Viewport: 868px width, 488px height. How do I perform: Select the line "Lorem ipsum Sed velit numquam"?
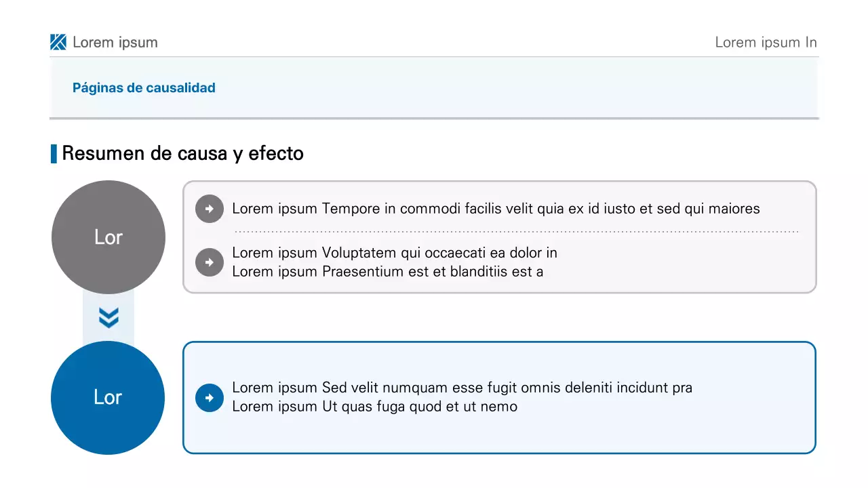pyautogui.click(x=462, y=388)
